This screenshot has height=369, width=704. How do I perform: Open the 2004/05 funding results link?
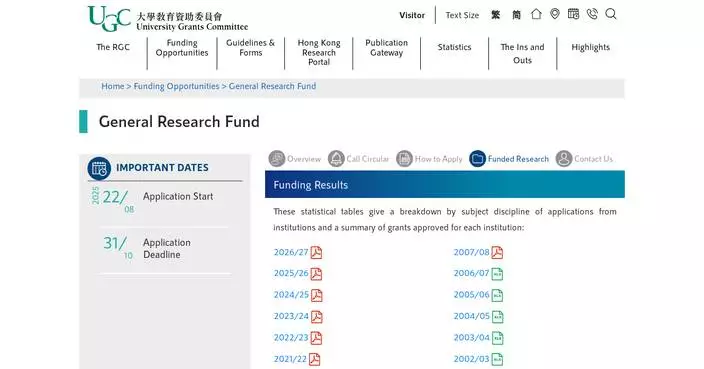[472, 317]
